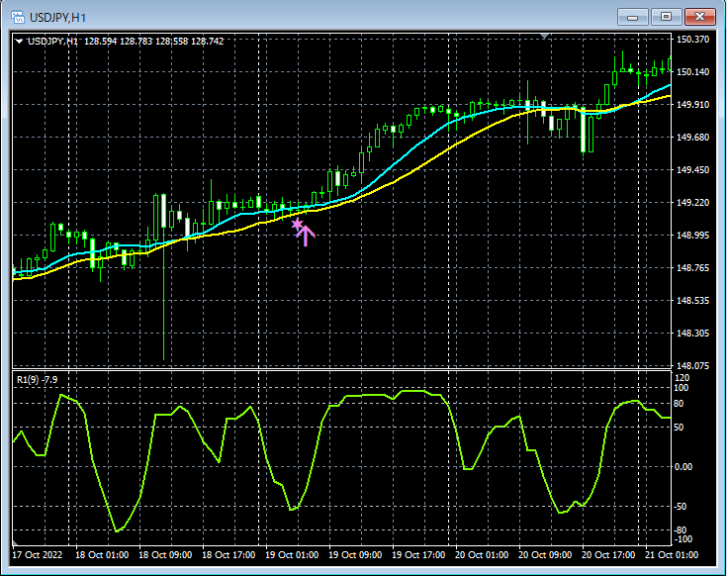Click the chart shift triangle marker at top
Screen dimensions: 728x576
545,36
